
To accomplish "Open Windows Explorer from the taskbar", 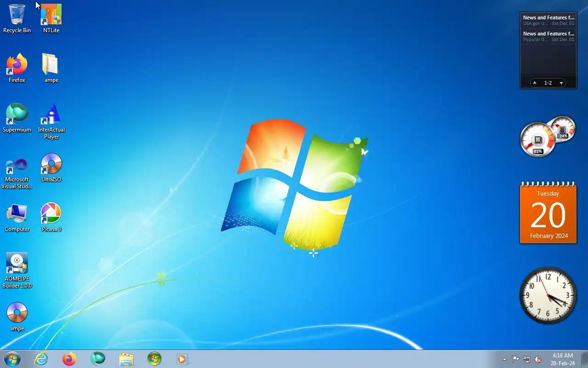I will 126,359.
